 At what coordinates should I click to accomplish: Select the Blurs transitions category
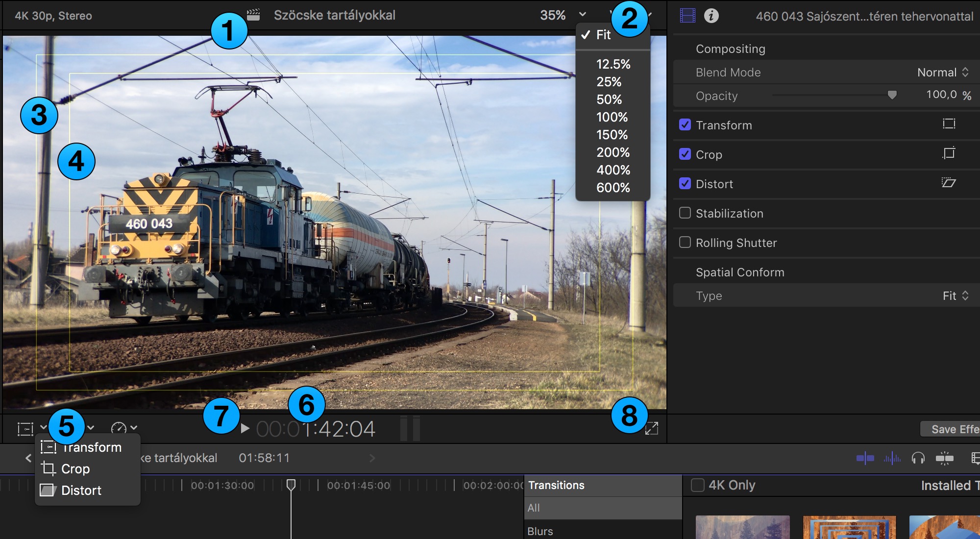(603, 531)
